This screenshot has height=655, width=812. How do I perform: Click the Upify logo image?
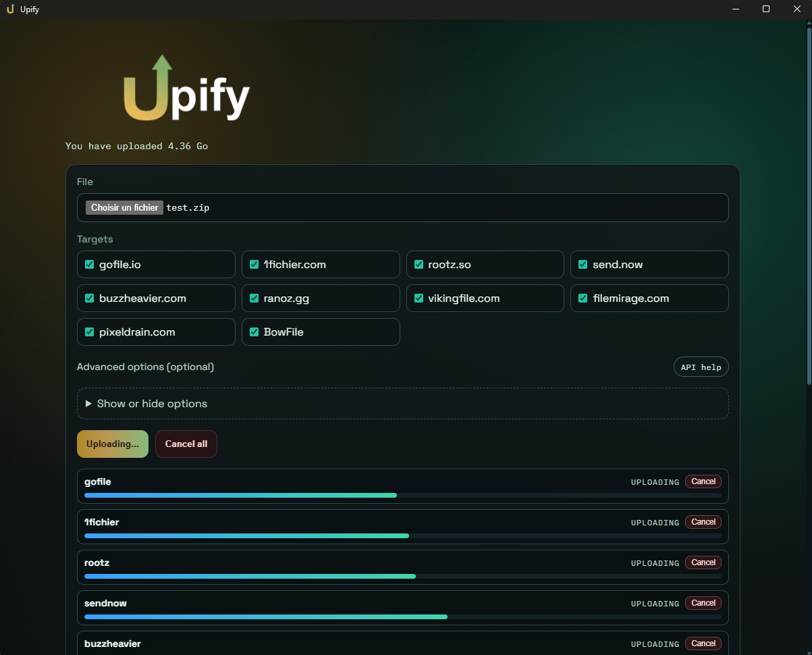pyautogui.click(x=186, y=88)
